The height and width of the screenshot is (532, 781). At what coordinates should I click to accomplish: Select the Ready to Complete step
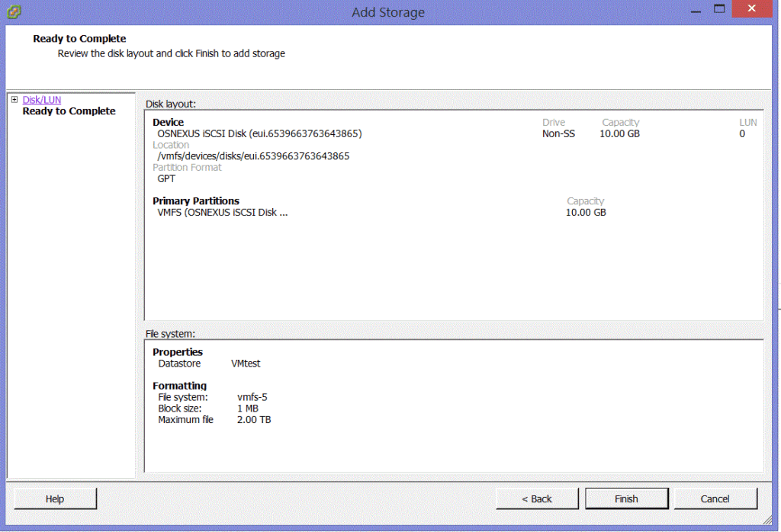[x=69, y=111]
